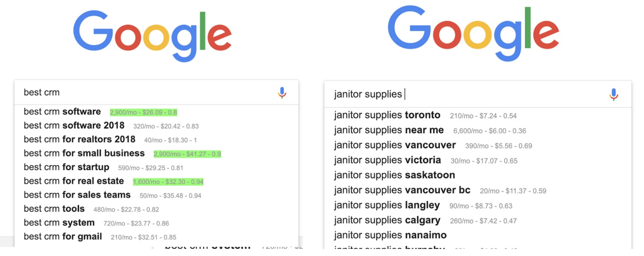Image resolution: width=644 pixels, height=256 pixels.
Task: Select suggestion 'best crm software'
Action: (62, 112)
